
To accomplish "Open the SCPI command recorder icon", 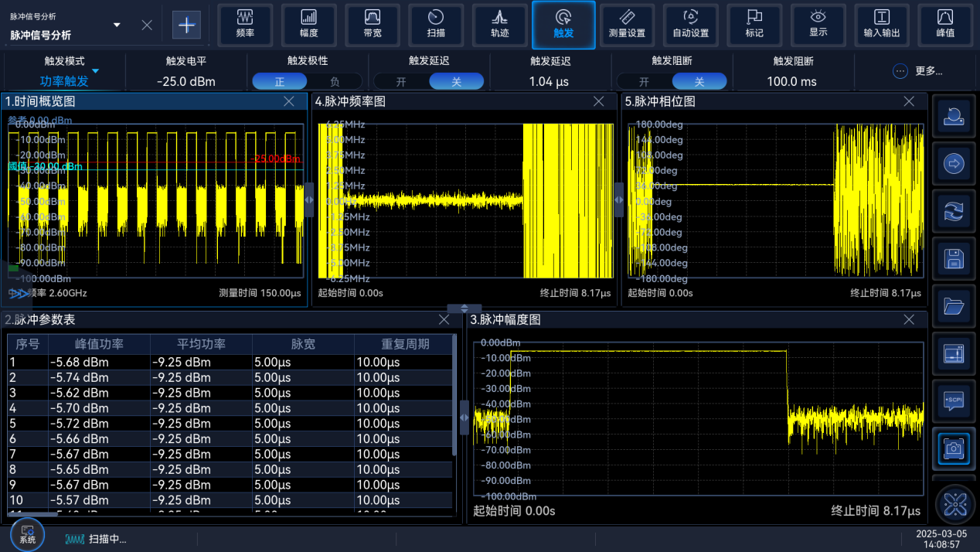I will click(954, 401).
